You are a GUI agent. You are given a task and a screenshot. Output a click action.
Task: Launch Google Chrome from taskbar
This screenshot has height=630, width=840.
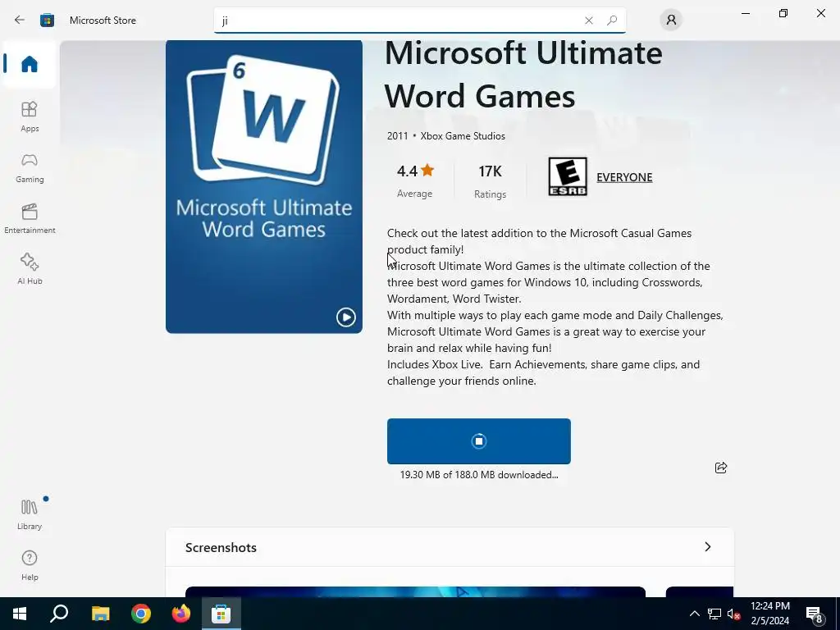tap(141, 614)
